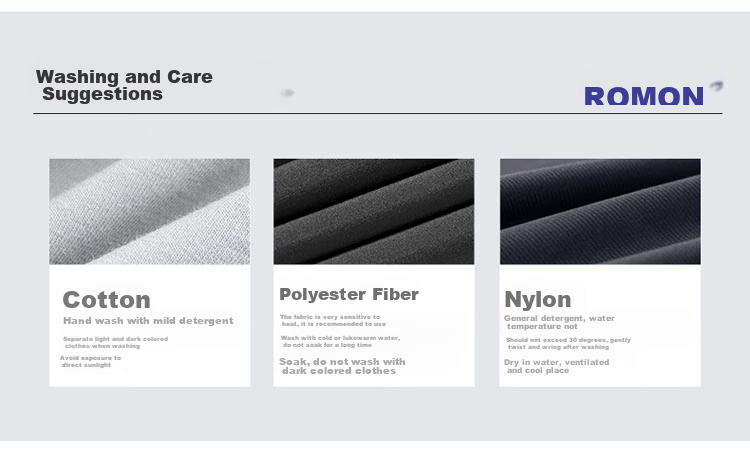Screen dimensions: 750x458
Task: Click 'Separate light and dark colored clothes' line
Action: tap(115, 342)
